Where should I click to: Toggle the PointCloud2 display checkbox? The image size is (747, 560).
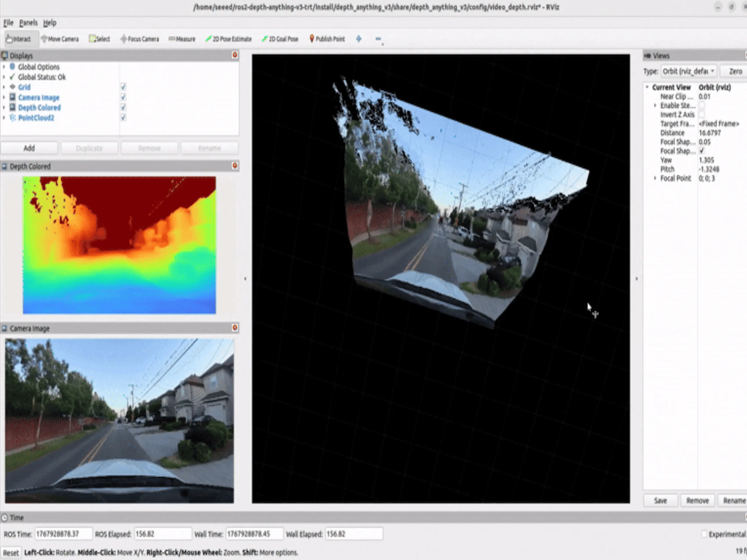(123, 117)
